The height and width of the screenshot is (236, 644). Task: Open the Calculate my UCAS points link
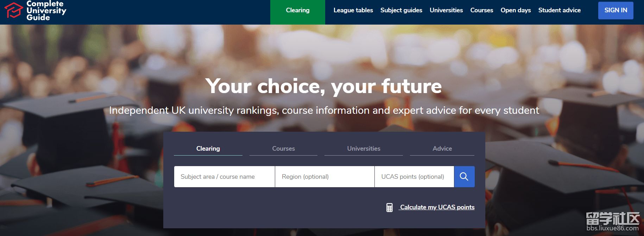[x=437, y=207]
